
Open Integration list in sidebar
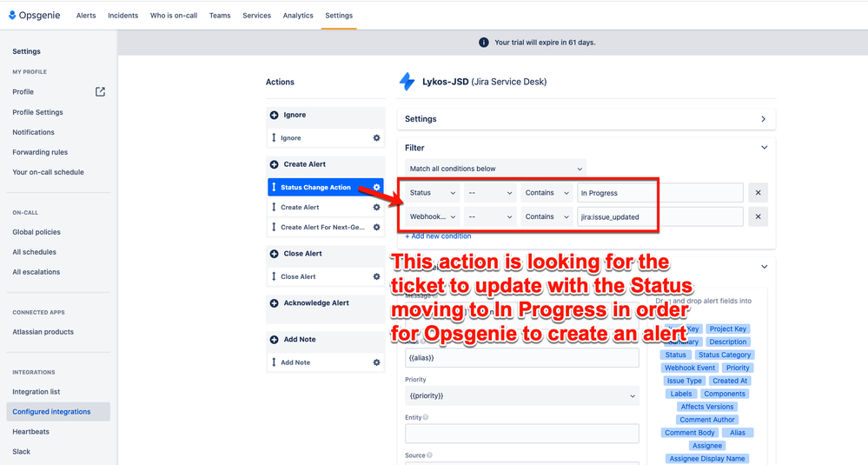click(x=36, y=391)
